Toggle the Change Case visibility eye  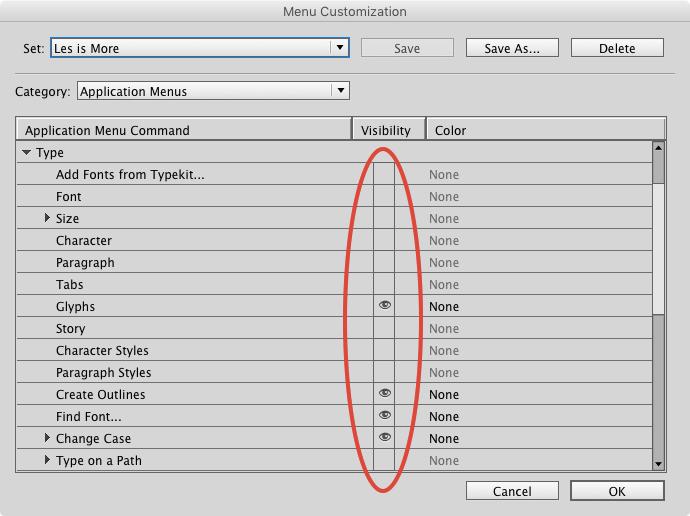click(x=384, y=437)
